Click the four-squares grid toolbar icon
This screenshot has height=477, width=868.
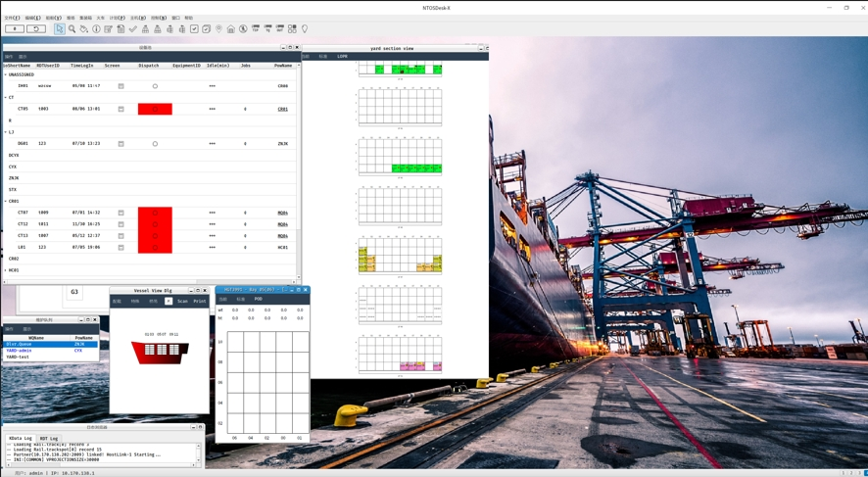(292, 29)
